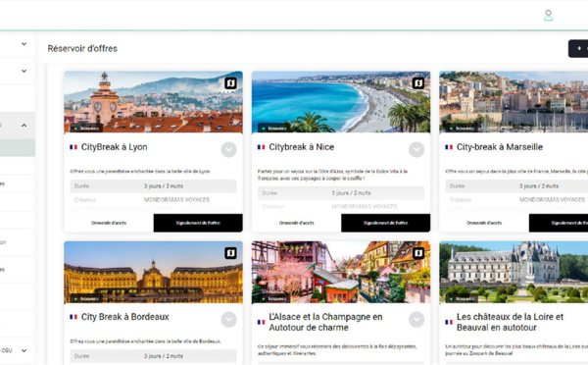Viewport: 588px width, 365px height.
Task: Click Les châteaux de la Loire et Beauval title
Action: 510,322
